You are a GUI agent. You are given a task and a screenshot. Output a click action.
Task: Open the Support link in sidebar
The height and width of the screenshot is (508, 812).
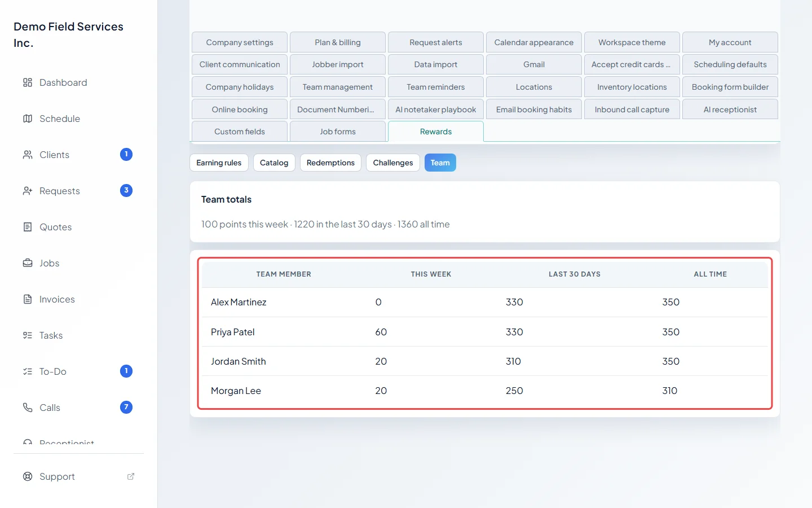point(79,476)
